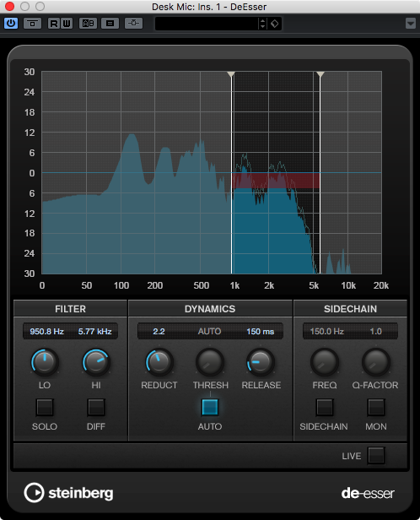
Task: Click the Q-FACTOR knob
Action: [x=376, y=362]
